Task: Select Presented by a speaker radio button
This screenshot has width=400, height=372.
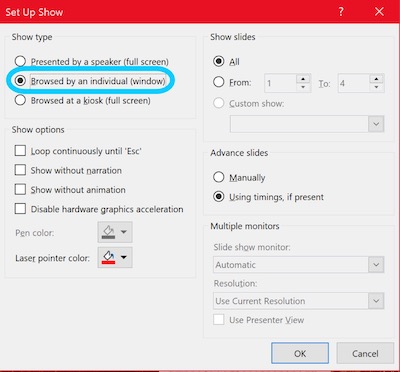Action: (20, 61)
